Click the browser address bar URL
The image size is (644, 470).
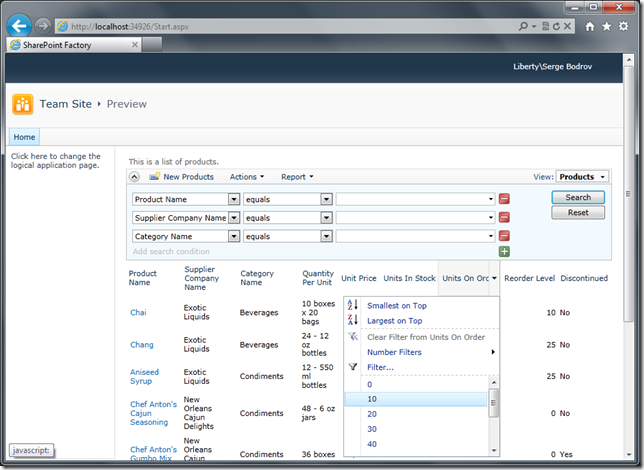pos(130,27)
